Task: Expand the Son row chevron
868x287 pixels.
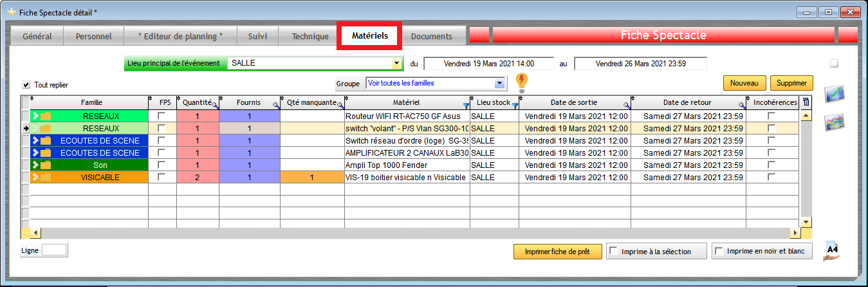Action: [35, 165]
